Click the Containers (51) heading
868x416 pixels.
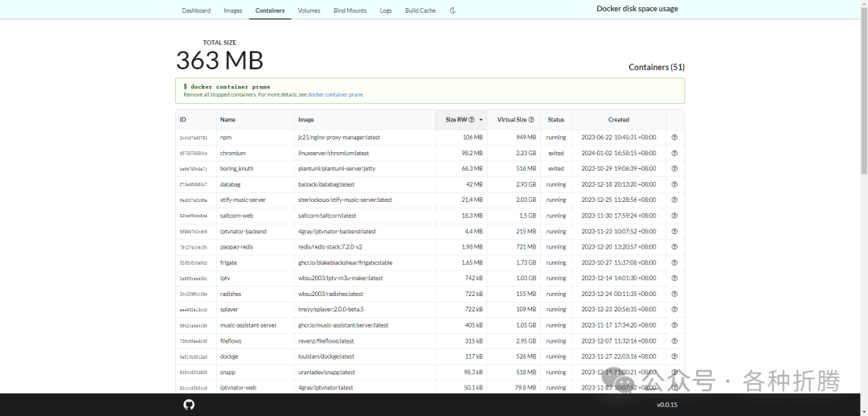(657, 67)
